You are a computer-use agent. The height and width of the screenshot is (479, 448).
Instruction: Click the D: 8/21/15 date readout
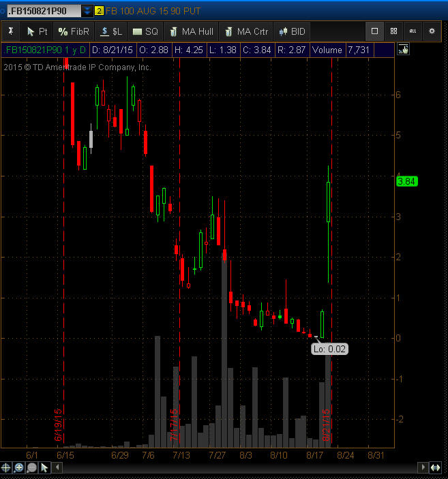(113, 50)
